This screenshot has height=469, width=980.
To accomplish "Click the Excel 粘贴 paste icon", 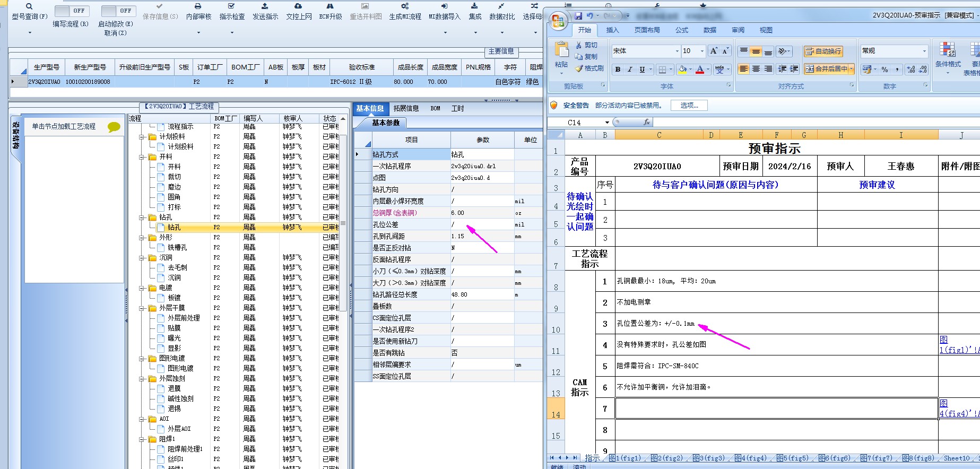I will point(561,50).
